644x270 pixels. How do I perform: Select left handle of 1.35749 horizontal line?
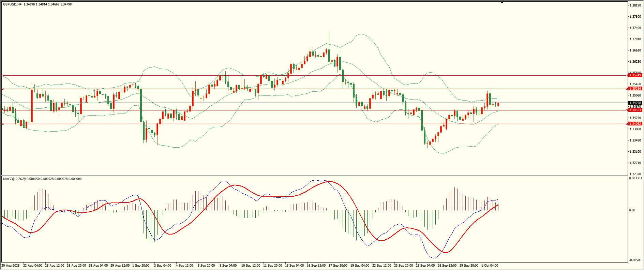point(2,75)
